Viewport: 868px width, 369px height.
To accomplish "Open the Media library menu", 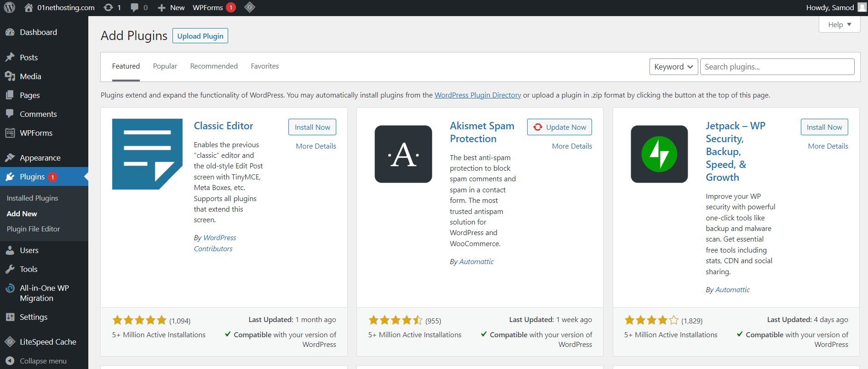I will click(44, 76).
